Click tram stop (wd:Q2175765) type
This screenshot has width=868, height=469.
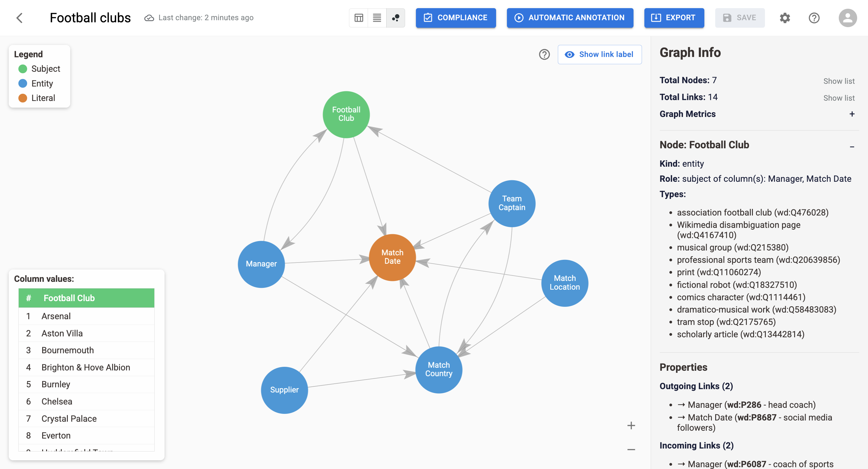point(726,322)
